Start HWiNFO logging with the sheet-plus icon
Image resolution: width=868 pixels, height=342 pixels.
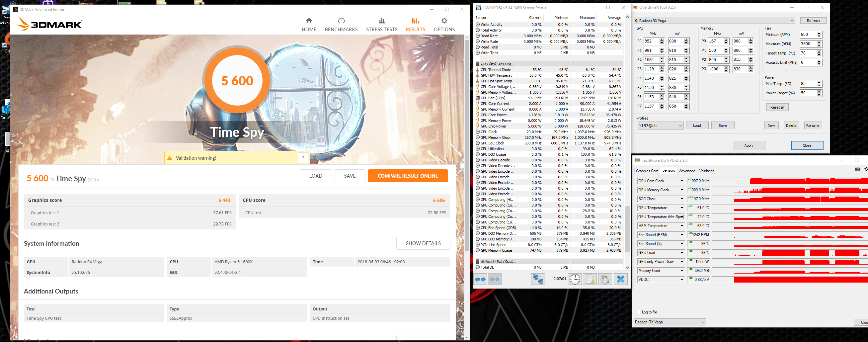pos(590,279)
